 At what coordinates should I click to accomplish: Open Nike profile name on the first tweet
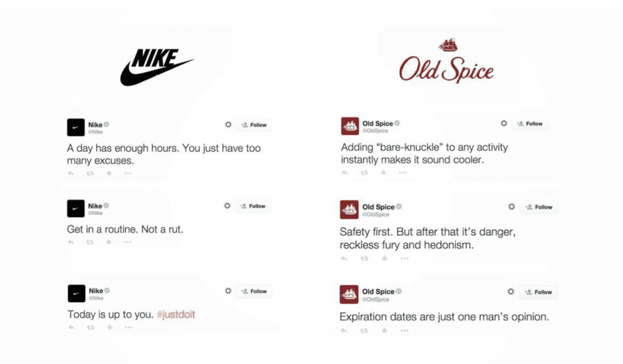coord(95,125)
